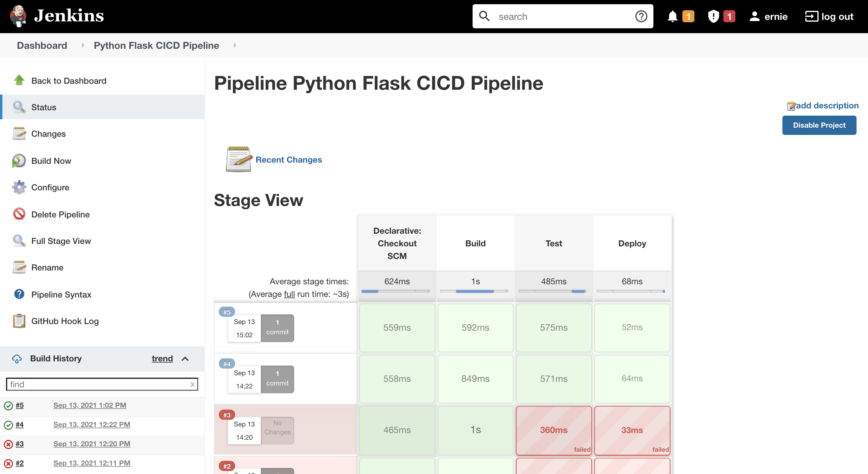Click the Recent Changes notepad icon
The height and width of the screenshot is (474, 868).
pos(239,159)
